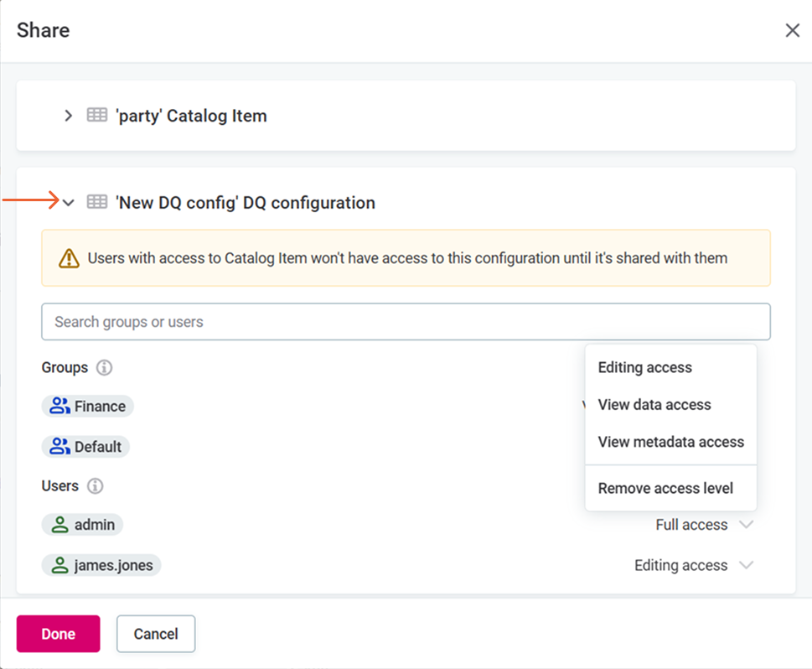Expand the 'party' Catalog Item section
The image size is (812, 669).
(x=68, y=116)
